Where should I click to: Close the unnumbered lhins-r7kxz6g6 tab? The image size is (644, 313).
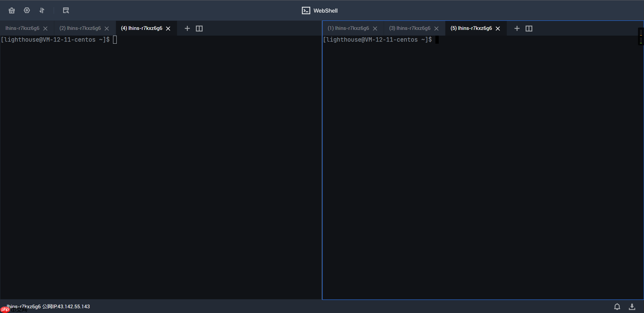click(x=45, y=29)
